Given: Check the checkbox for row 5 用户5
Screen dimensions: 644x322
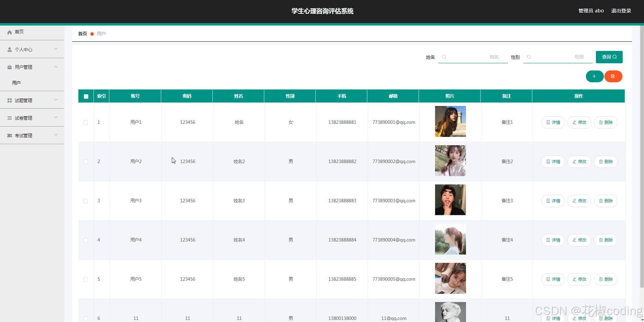Looking at the screenshot, I should pyautogui.click(x=86, y=279).
